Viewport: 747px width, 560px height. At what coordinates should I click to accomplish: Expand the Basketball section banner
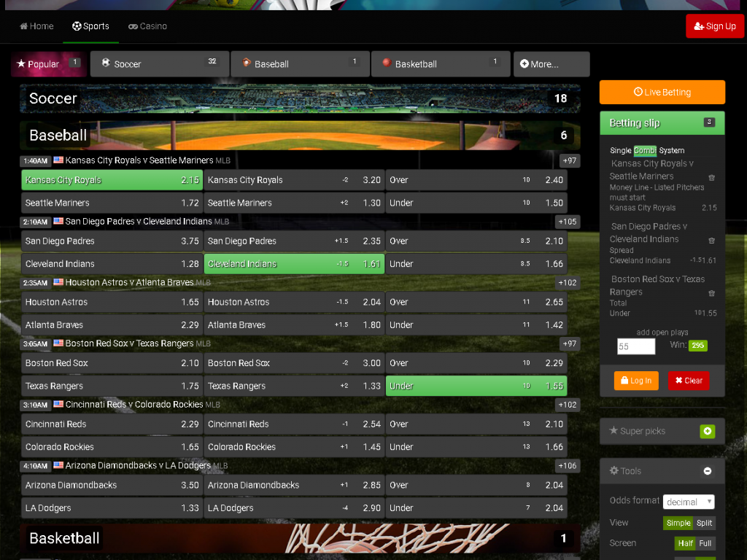[300, 539]
